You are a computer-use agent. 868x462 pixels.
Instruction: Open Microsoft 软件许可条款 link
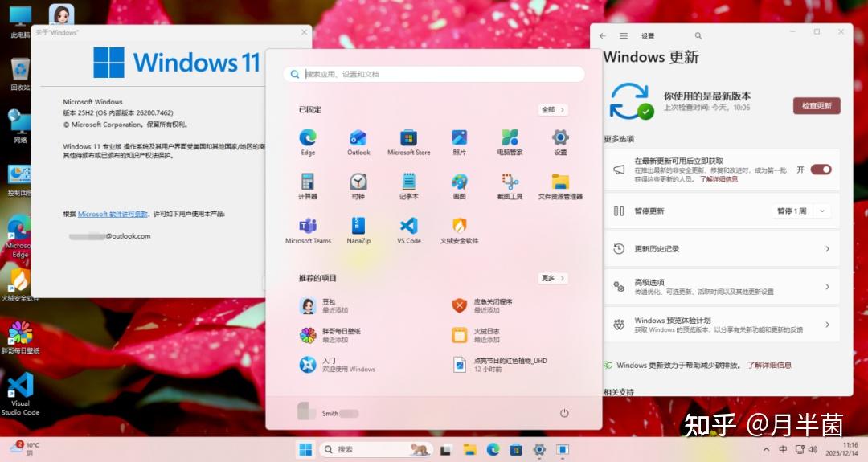coord(113,214)
